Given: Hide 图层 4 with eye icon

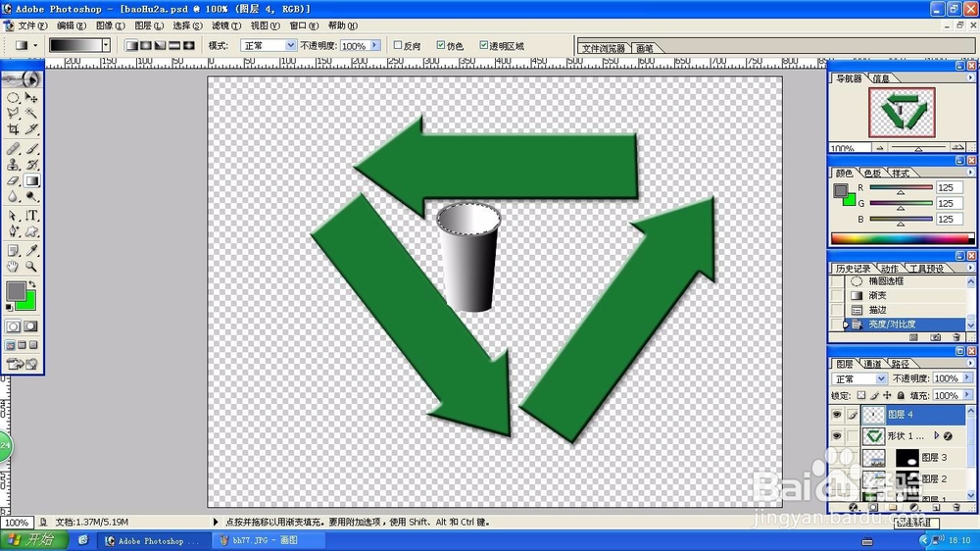Looking at the screenshot, I should (837, 414).
